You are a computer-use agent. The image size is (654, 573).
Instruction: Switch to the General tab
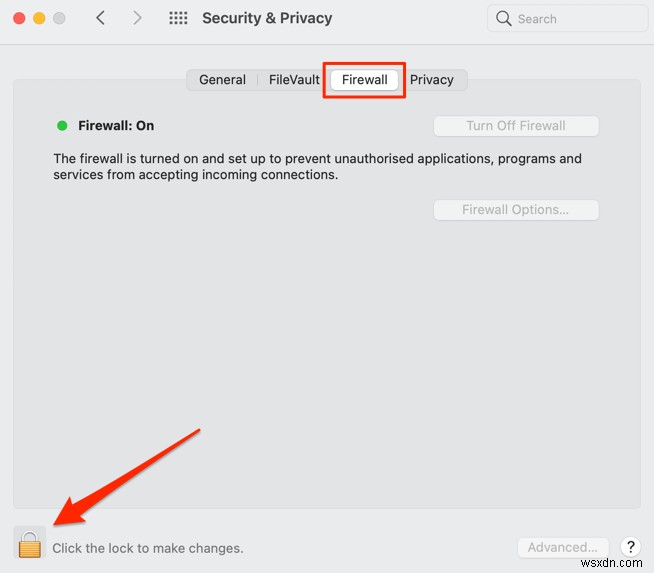click(x=222, y=80)
